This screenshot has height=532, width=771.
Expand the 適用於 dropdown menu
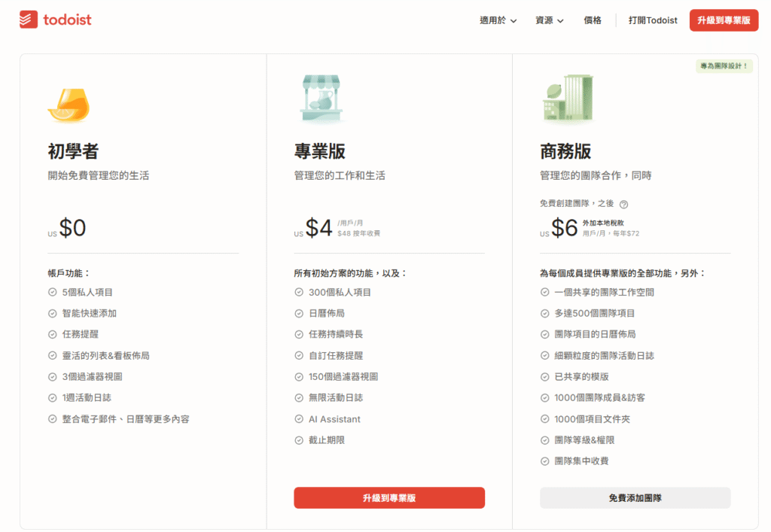click(x=498, y=20)
